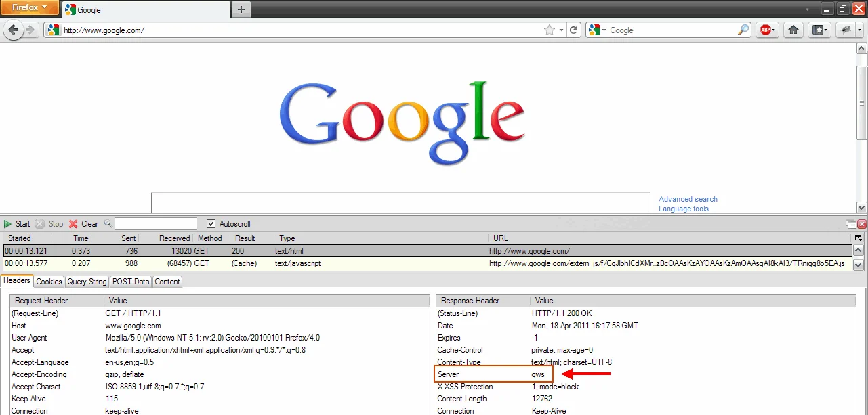Switch to the Query String tab
The image size is (868, 415).
[x=87, y=282]
